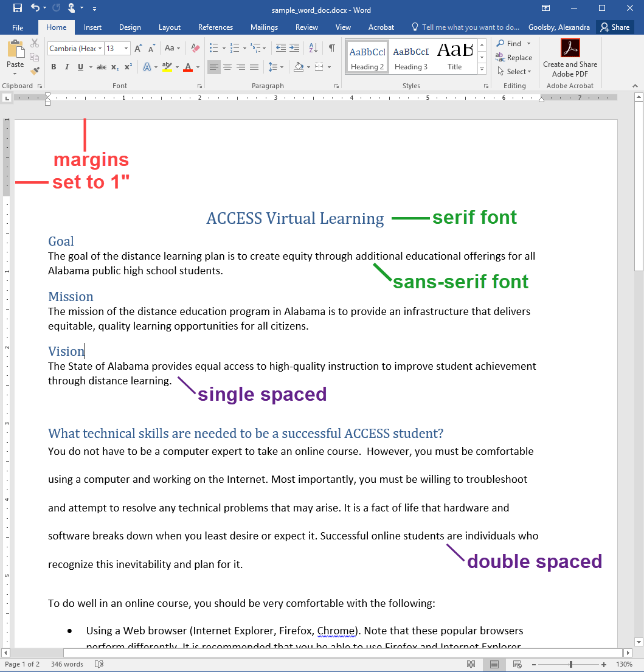The width and height of the screenshot is (644, 672).
Task: Toggle the bulleted list
Action: point(213,47)
